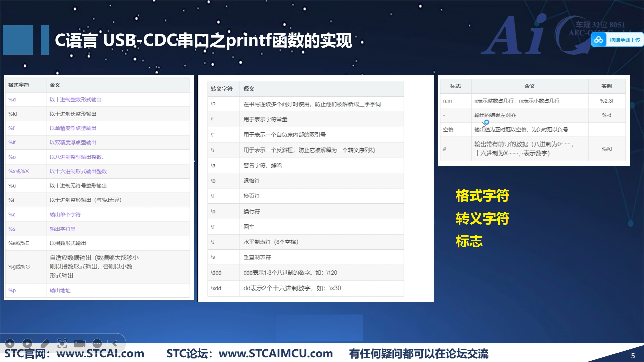
Task: Open the %d format specifier link
Action: coord(12,100)
